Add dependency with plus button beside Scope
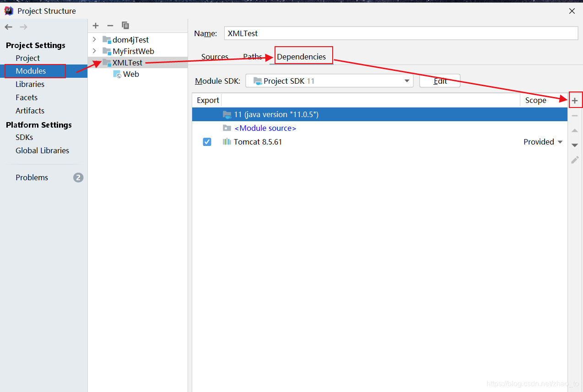583x392 pixels. tap(575, 101)
